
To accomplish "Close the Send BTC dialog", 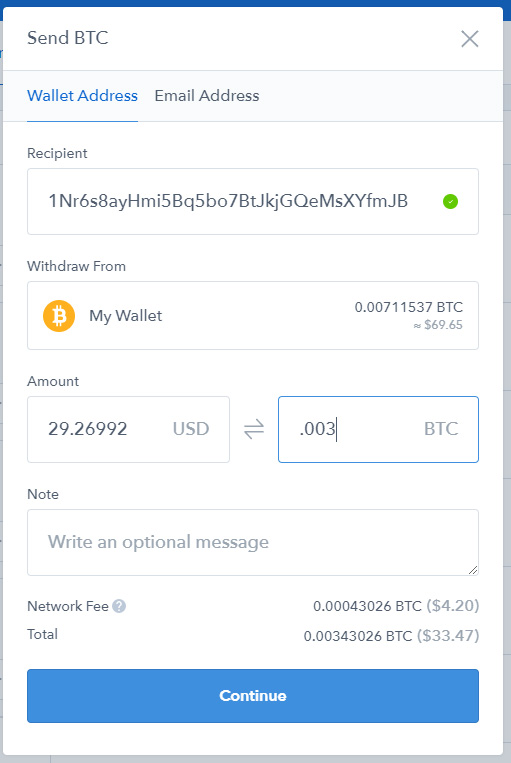I will (470, 39).
